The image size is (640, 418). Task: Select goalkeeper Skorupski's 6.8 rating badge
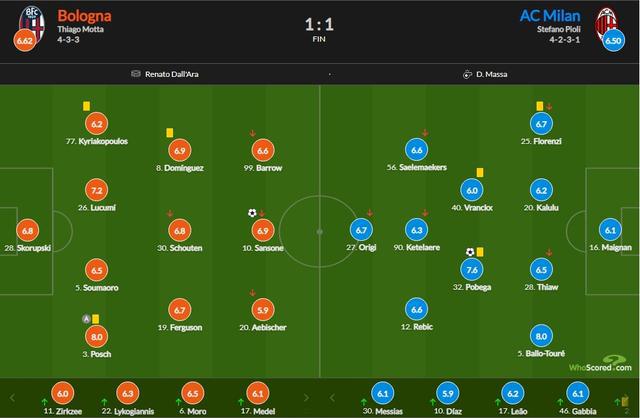27,228
